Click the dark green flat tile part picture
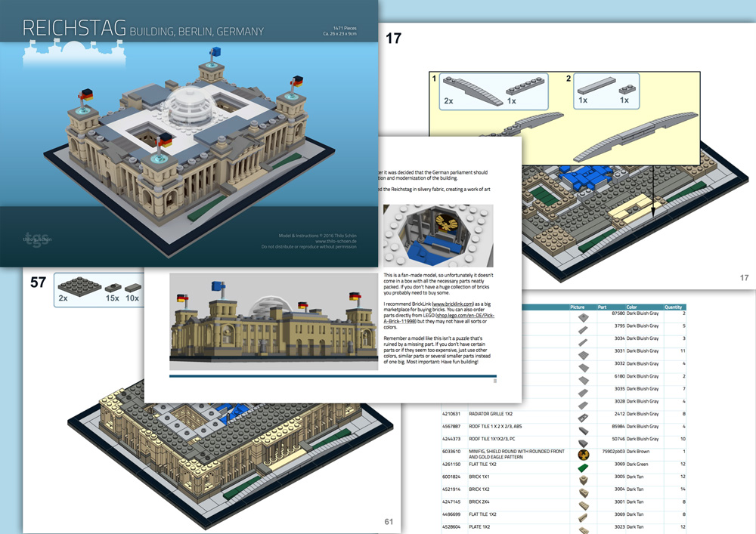 pyautogui.click(x=584, y=467)
